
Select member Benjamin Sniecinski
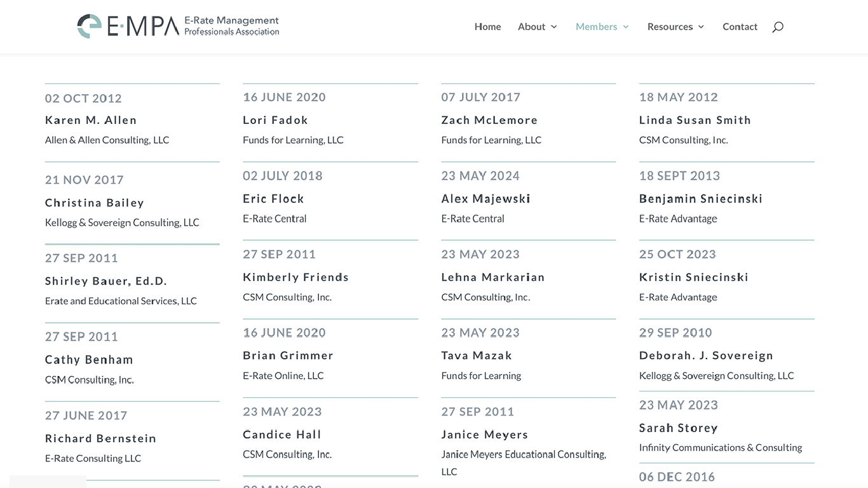(701, 199)
